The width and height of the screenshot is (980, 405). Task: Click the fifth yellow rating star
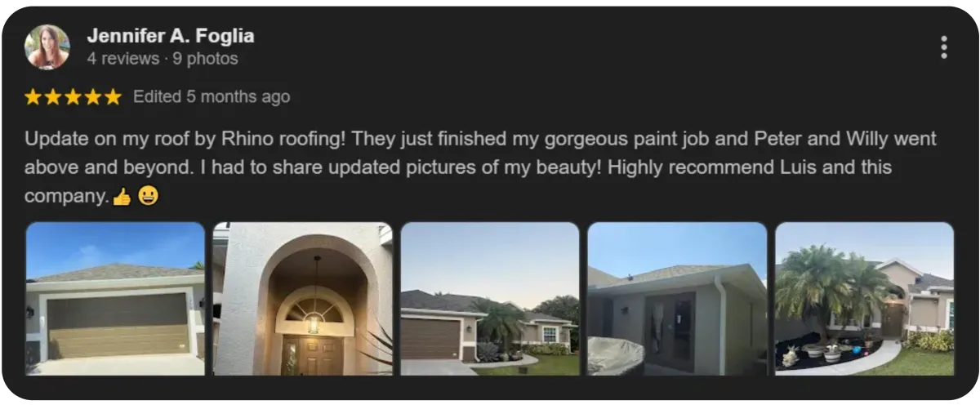click(113, 97)
